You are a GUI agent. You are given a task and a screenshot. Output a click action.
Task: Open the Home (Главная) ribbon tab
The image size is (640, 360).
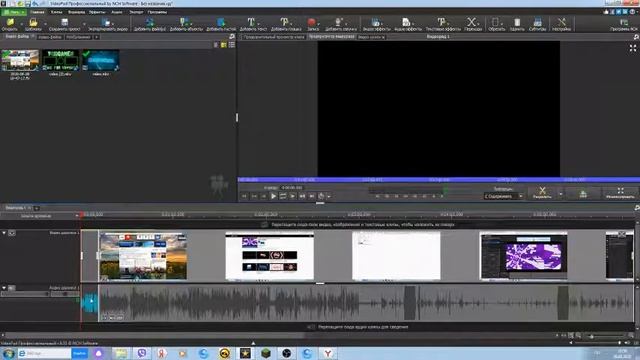coord(37,12)
